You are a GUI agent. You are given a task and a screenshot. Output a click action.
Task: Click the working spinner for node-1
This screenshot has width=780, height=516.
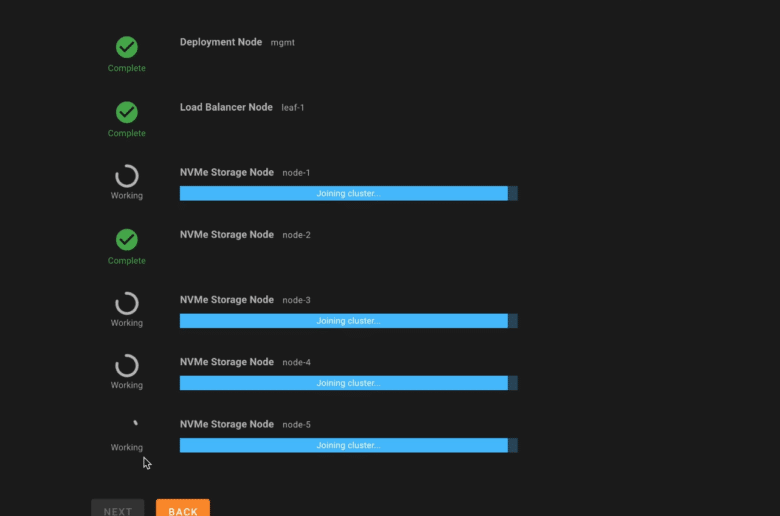pos(127,176)
